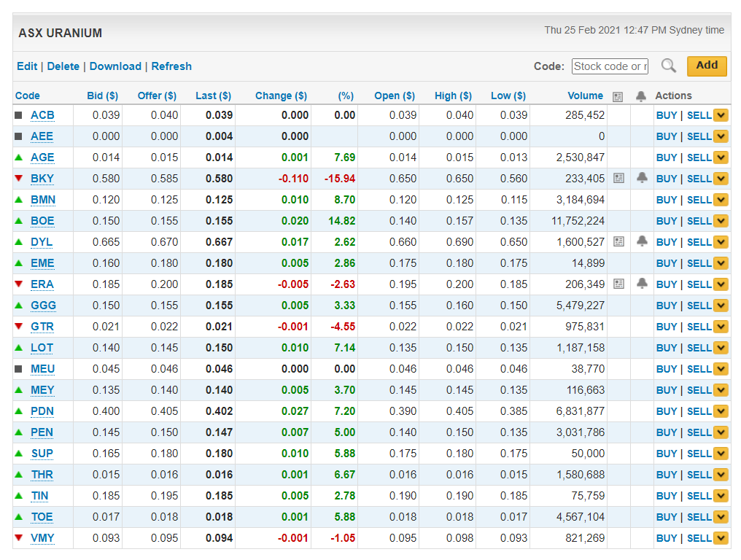Click SELL for GGG
The height and width of the screenshot is (560, 741).
point(699,306)
